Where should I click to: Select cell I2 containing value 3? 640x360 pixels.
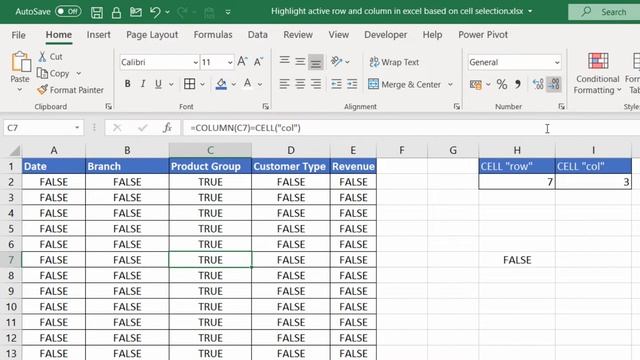point(593,182)
